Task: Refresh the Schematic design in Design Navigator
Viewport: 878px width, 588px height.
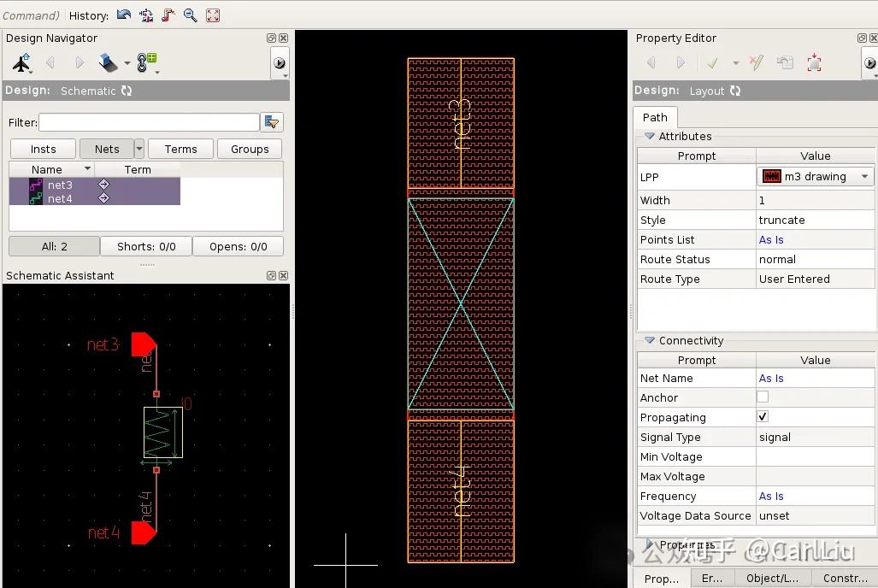Action: 127,91
